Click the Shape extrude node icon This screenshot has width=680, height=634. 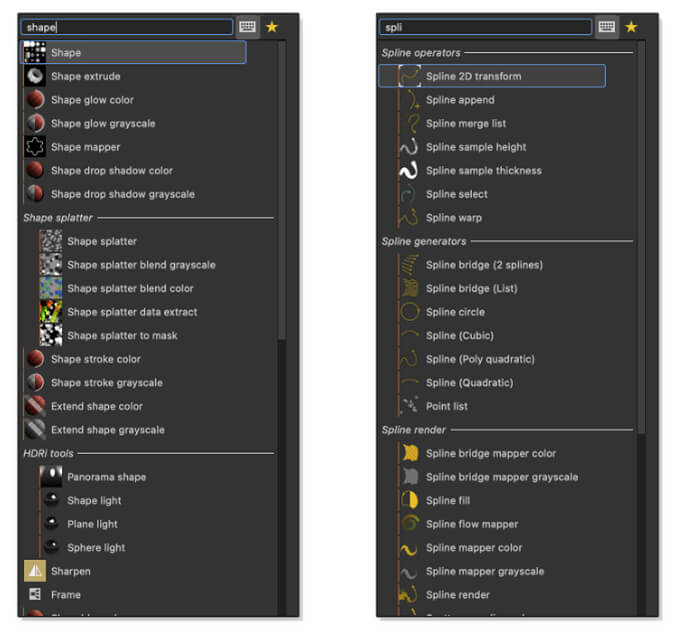35,76
